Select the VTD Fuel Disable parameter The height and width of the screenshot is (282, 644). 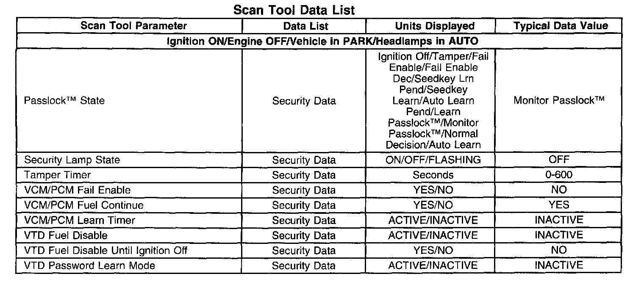point(66,235)
